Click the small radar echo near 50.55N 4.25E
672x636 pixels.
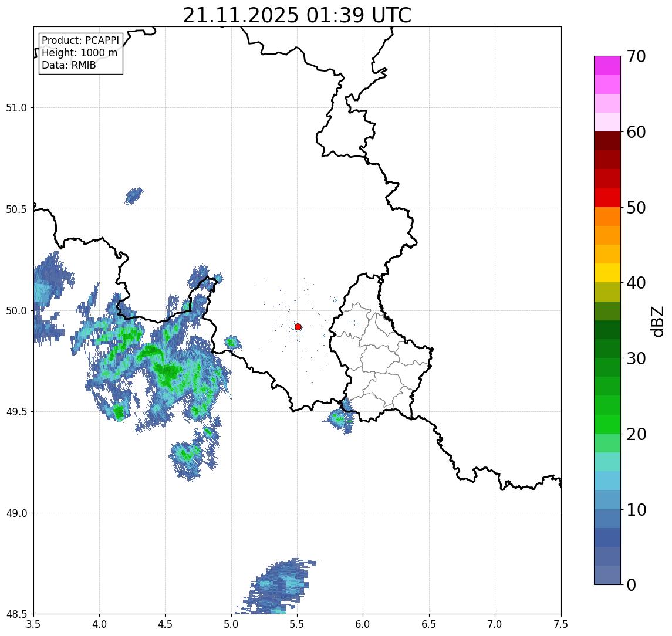pyautogui.click(x=134, y=196)
